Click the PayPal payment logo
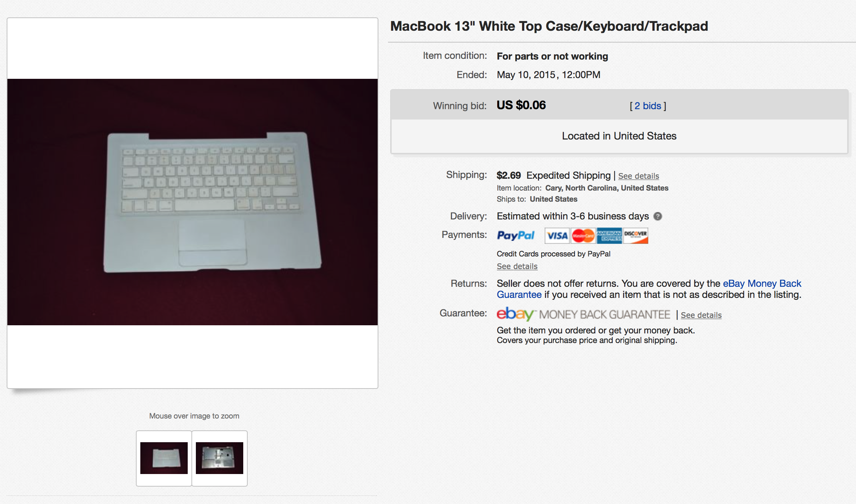This screenshot has width=856, height=504. pos(515,236)
